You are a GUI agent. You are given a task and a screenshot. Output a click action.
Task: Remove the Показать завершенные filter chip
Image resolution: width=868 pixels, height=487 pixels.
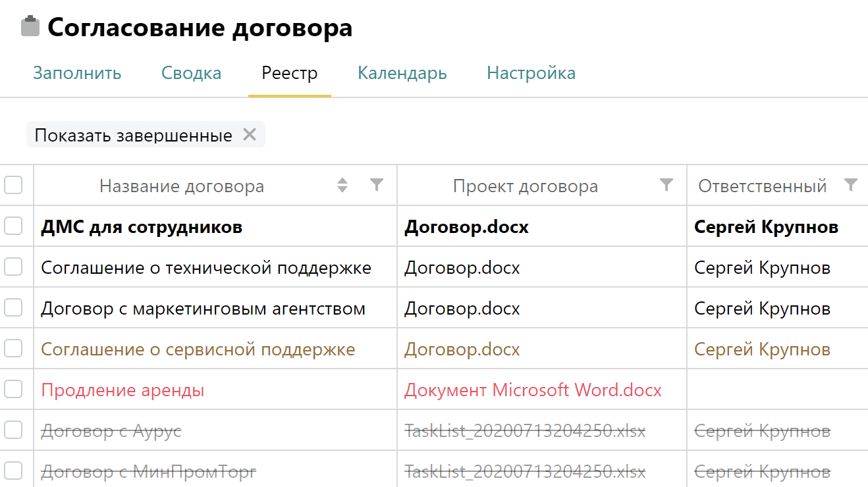click(x=250, y=134)
